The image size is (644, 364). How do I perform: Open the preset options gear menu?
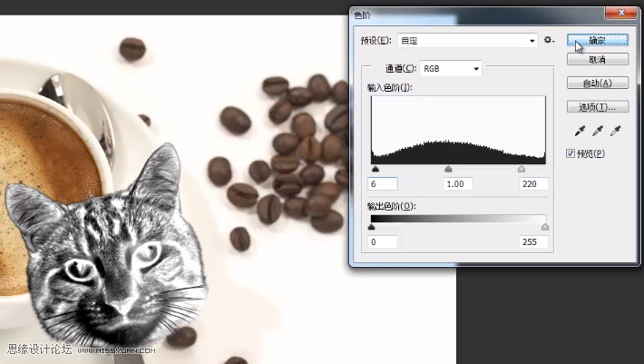point(549,40)
